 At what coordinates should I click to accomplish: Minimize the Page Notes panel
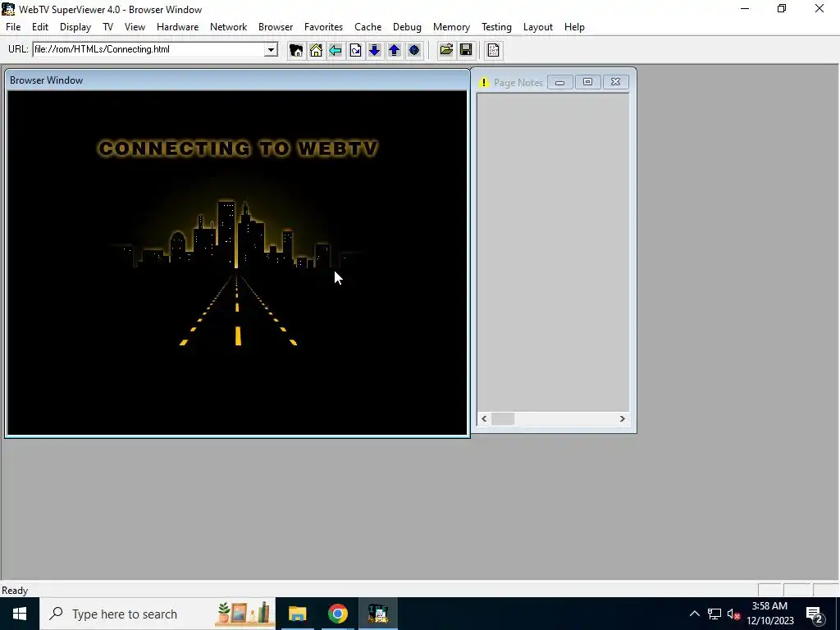[559, 82]
